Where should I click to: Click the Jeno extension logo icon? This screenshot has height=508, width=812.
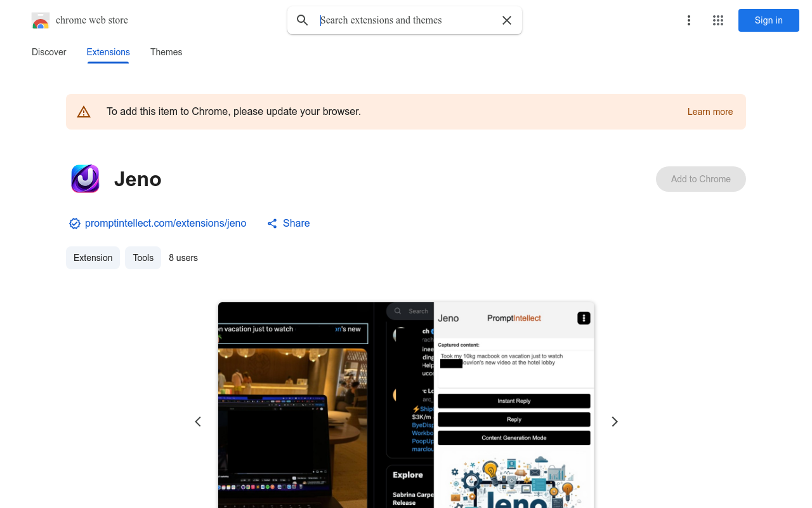pyautogui.click(x=85, y=179)
